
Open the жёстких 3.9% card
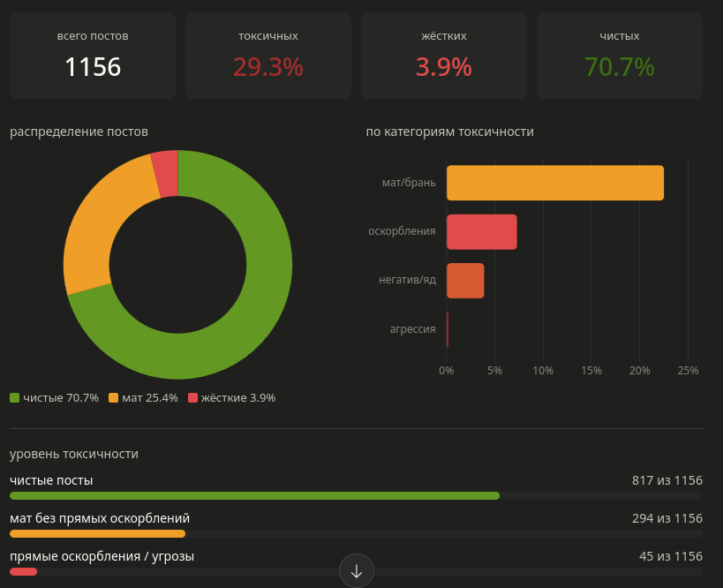pyautogui.click(x=444, y=56)
